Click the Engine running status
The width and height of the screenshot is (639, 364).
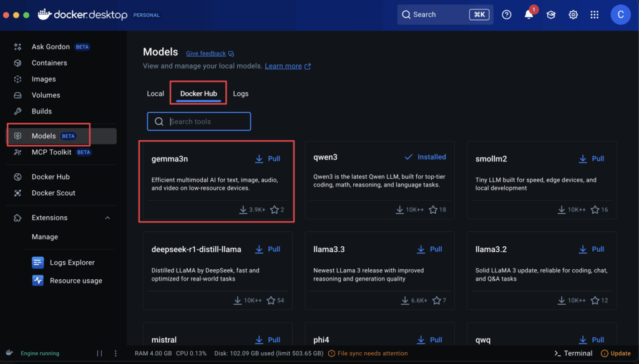(x=40, y=353)
